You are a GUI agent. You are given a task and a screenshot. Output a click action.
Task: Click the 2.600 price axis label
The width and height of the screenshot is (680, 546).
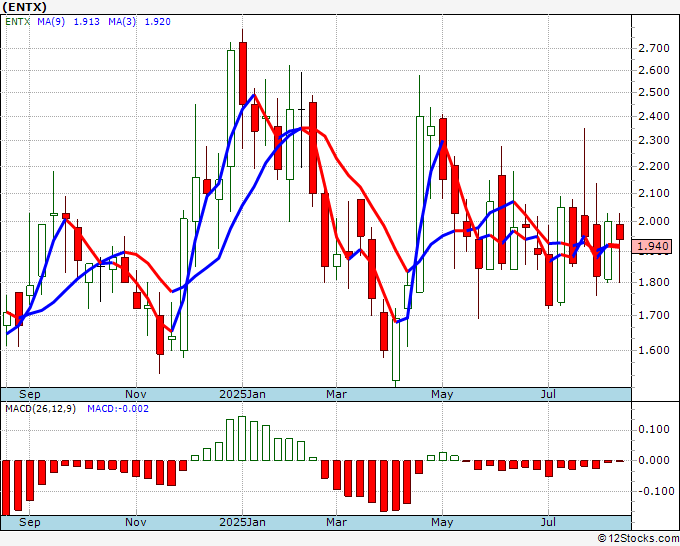coord(654,70)
